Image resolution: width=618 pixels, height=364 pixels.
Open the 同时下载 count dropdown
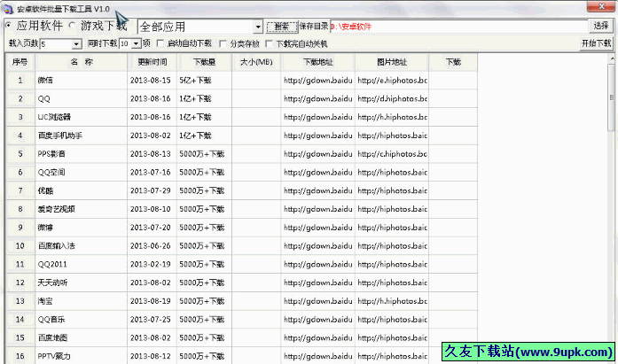136,43
